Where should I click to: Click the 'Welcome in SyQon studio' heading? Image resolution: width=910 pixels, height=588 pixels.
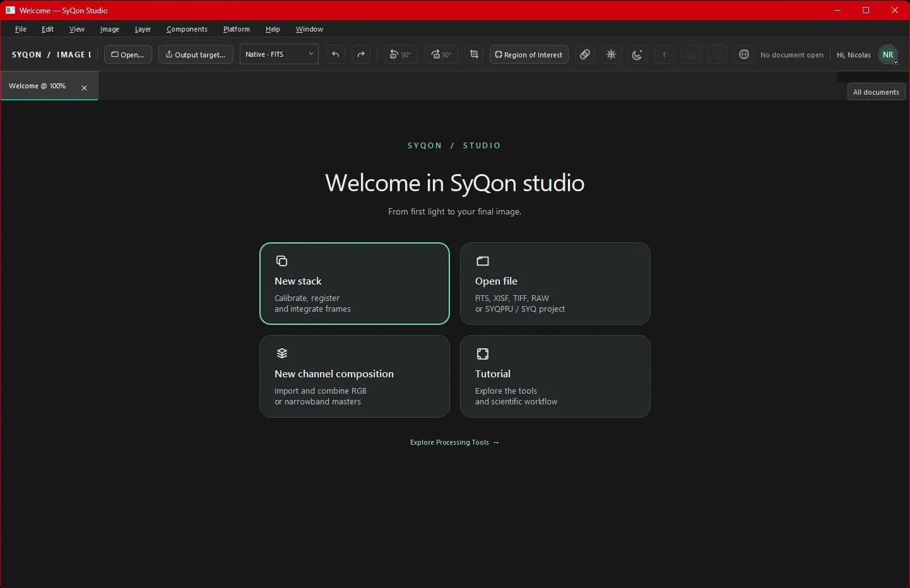(x=455, y=183)
